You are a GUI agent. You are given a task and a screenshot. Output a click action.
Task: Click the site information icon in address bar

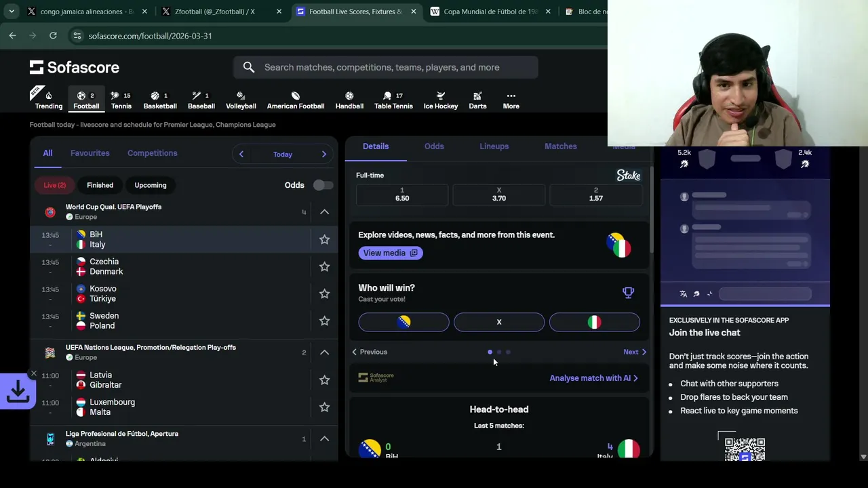pyautogui.click(x=77, y=35)
